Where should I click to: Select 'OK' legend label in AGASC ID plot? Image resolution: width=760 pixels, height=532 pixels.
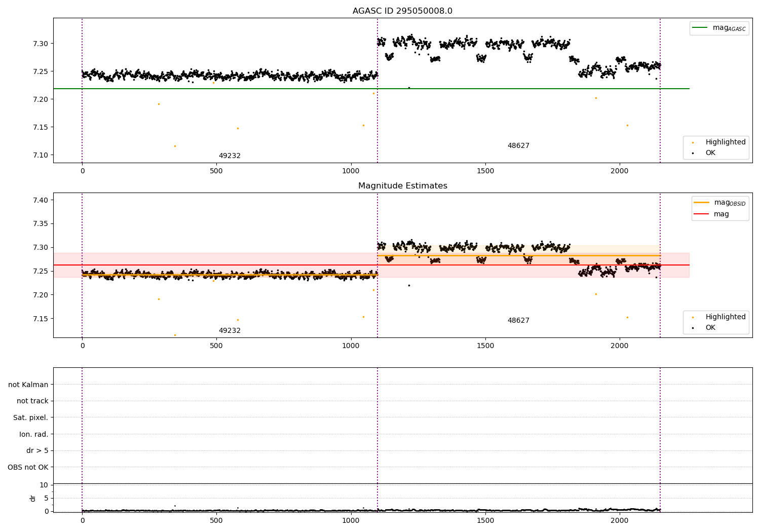click(710, 153)
